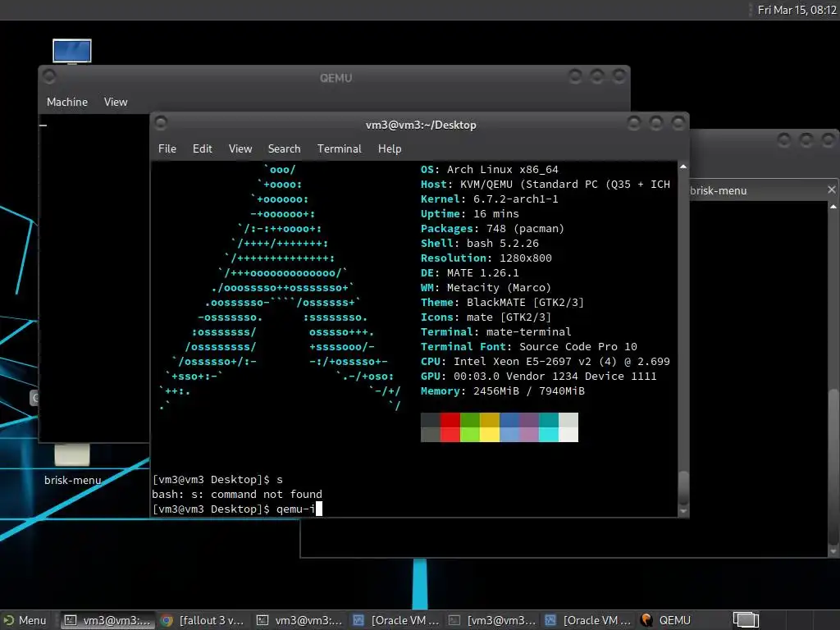The height and width of the screenshot is (630, 840).
Task: Click the "GPU: 00:03.0 Vendor 1234" line
Action: point(538,376)
